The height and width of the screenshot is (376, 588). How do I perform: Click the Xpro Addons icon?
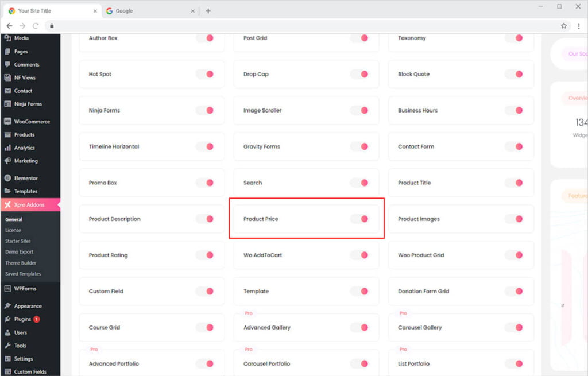7,205
